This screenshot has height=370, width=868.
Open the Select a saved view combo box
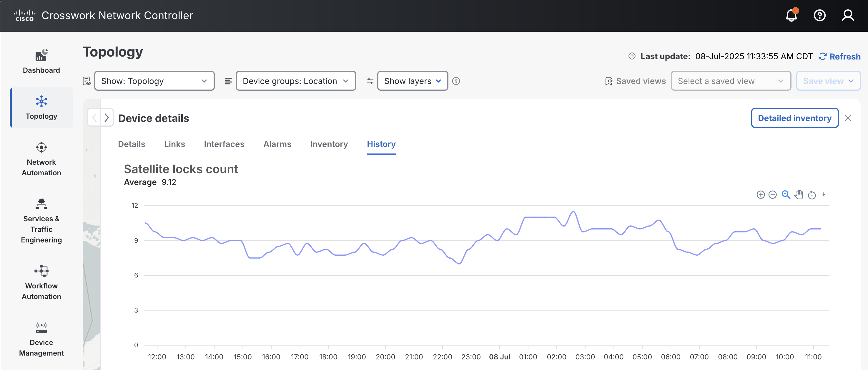coord(731,81)
